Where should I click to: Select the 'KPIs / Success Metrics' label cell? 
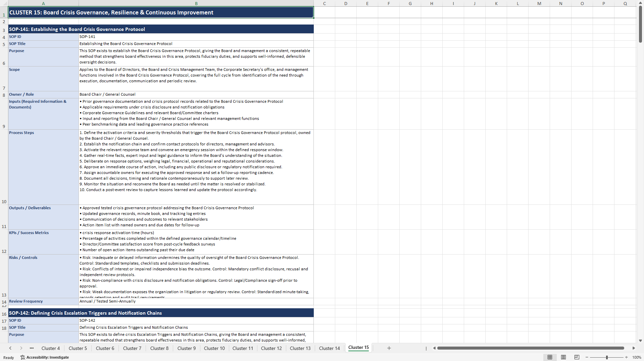(x=43, y=242)
